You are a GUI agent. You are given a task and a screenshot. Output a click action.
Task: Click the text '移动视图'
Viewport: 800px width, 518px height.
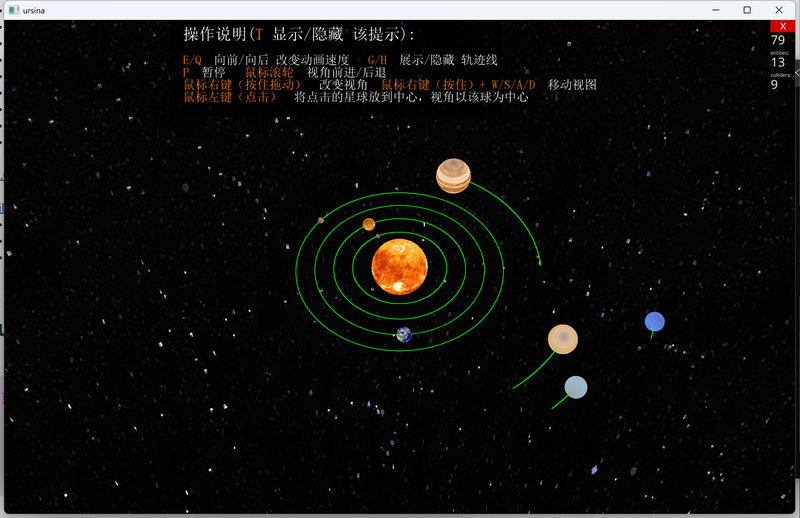point(572,85)
